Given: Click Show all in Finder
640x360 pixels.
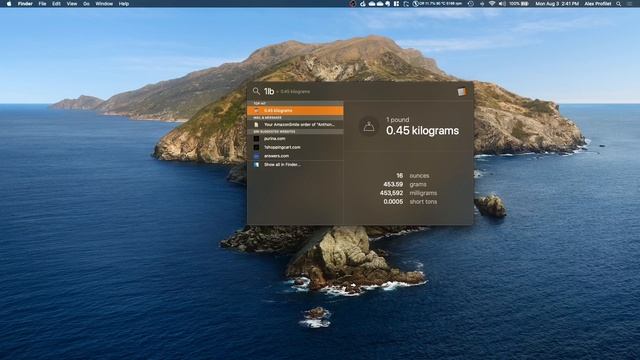Looking at the screenshot, I should coord(295,164).
